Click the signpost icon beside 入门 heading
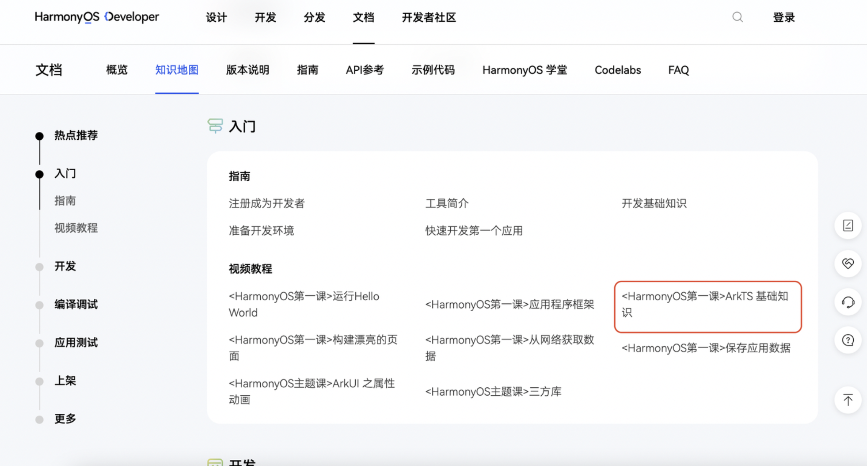The height and width of the screenshot is (466, 868). [215, 126]
